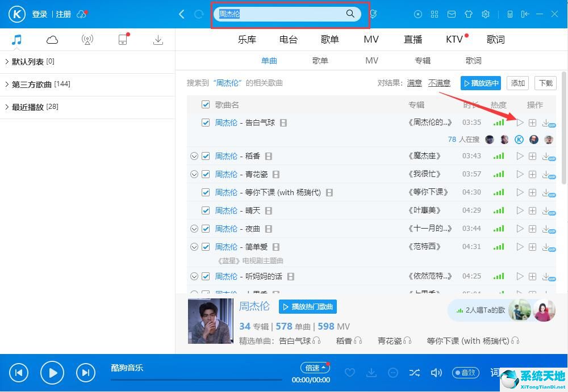Uncheck the select-all checkbox beside 歌曲名
This screenshot has width=568, height=392.
pos(206,104)
